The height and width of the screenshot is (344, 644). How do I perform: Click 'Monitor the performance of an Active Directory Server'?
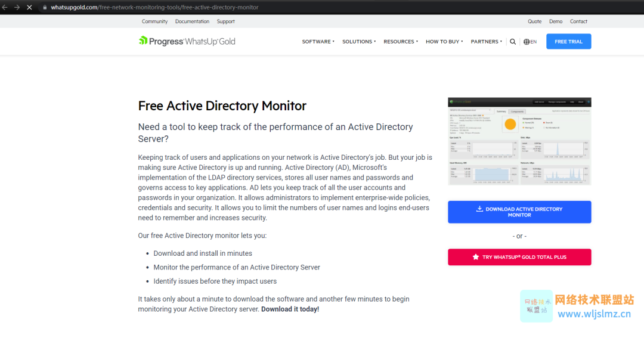pyautogui.click(x=237, y=267)
